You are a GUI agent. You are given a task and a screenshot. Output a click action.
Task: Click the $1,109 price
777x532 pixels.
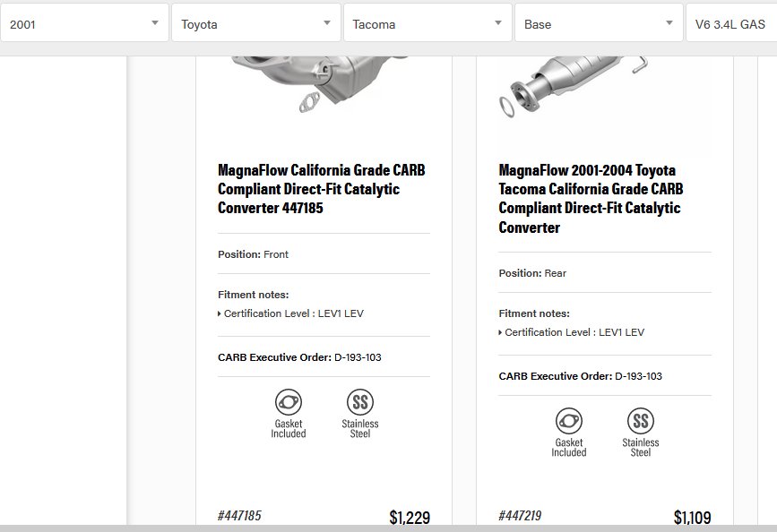click(692, 517)
